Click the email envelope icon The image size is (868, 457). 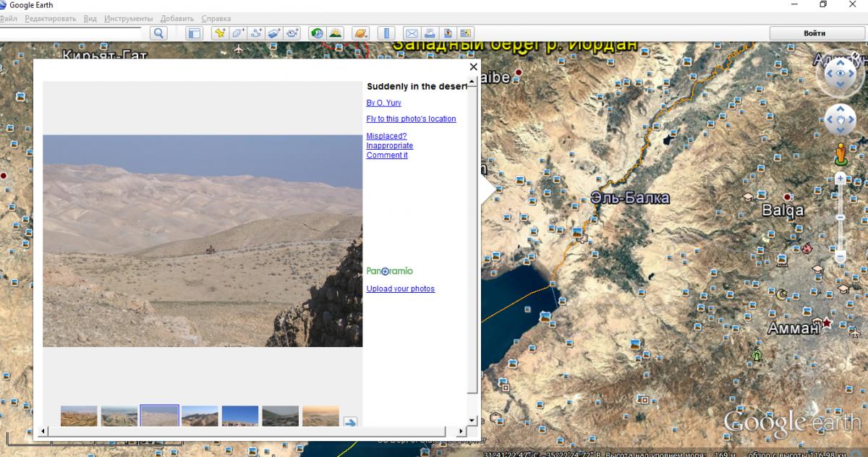click(411, 33)
